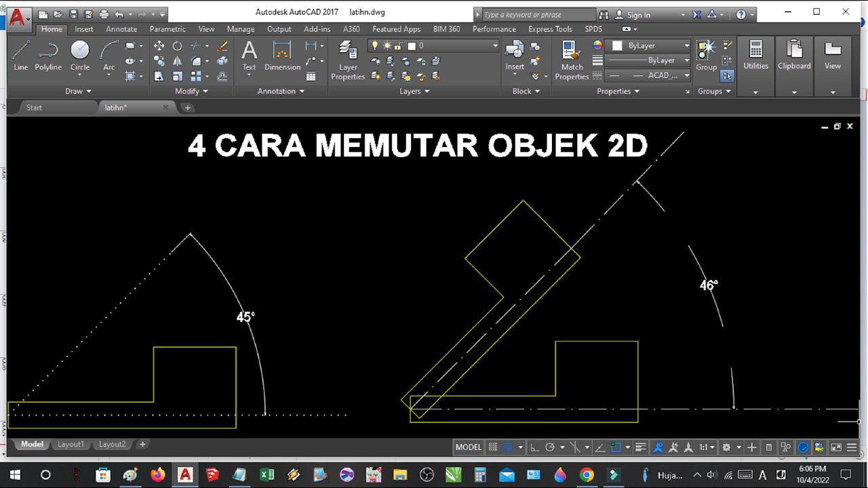Toggle Ortho mode in status bar
This screenshot has width=868, height=488.
534,447
